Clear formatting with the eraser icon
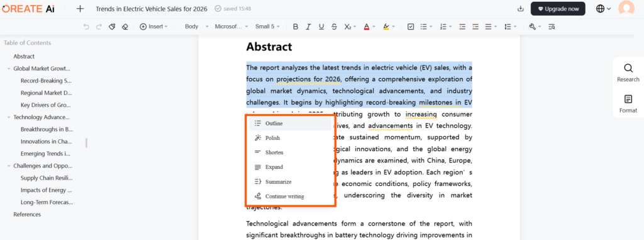The width and height of the screenshot is (644, 240). tap(125, 26)
